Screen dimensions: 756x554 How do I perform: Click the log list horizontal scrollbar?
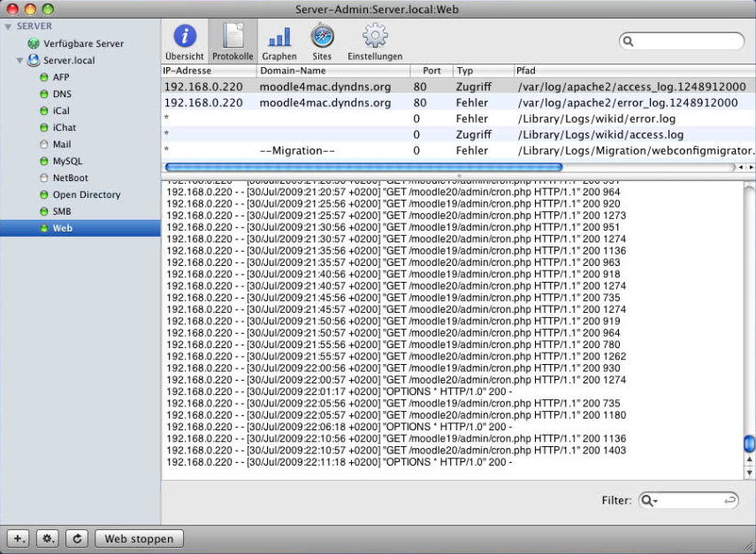363,166
